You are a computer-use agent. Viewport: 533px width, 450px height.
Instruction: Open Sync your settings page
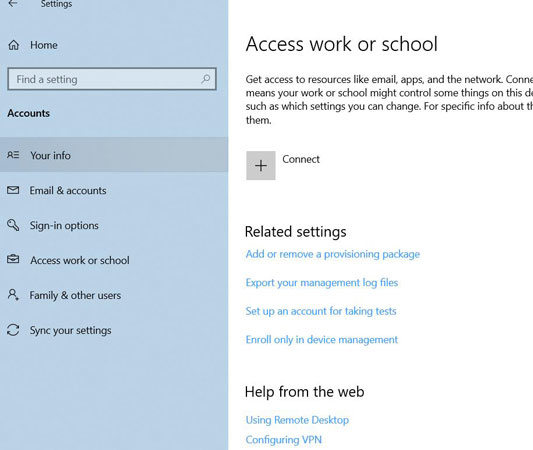[x=70, y=330]
